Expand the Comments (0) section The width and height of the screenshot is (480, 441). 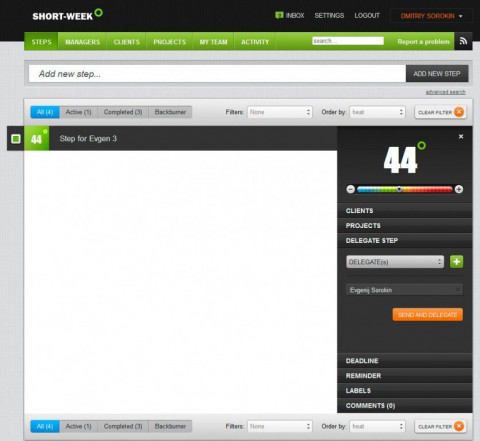coord(405,406)
